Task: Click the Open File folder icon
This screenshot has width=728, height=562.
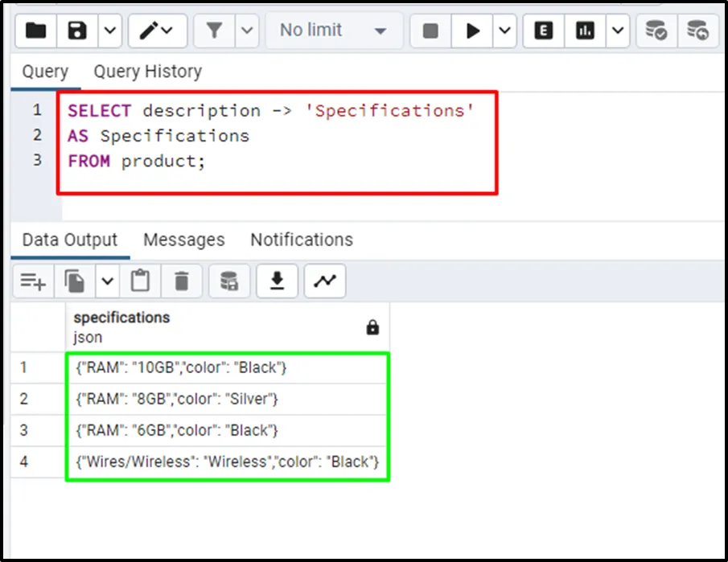Action: (35, 31)
